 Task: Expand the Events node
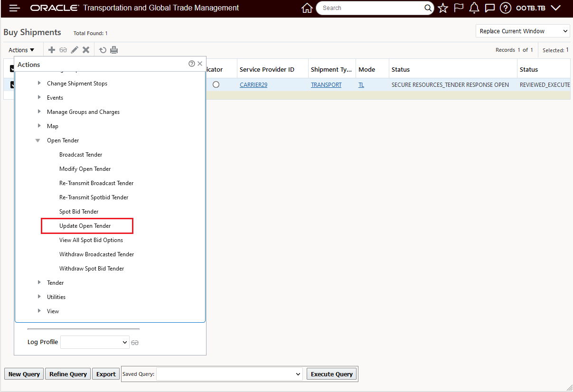point(39,97)
